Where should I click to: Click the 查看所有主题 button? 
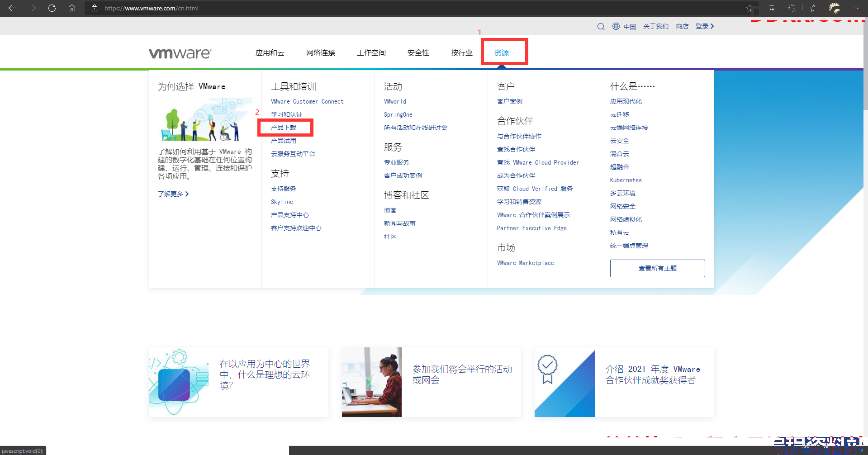coord(658,268)
